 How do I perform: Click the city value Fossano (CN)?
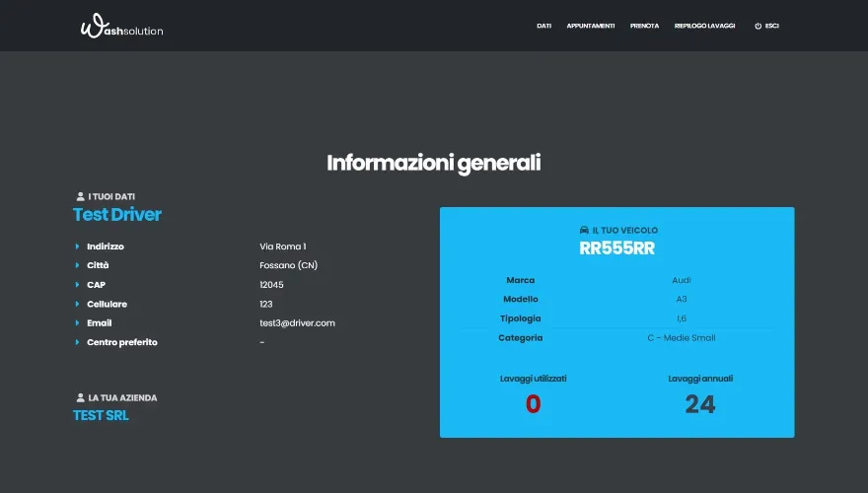click(x=288, y=265)
